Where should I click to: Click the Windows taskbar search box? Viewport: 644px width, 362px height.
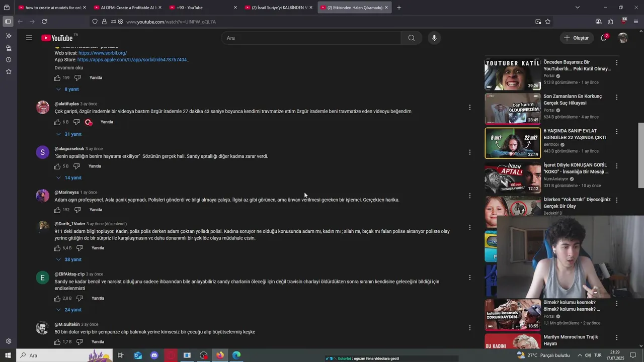point(63,355)
